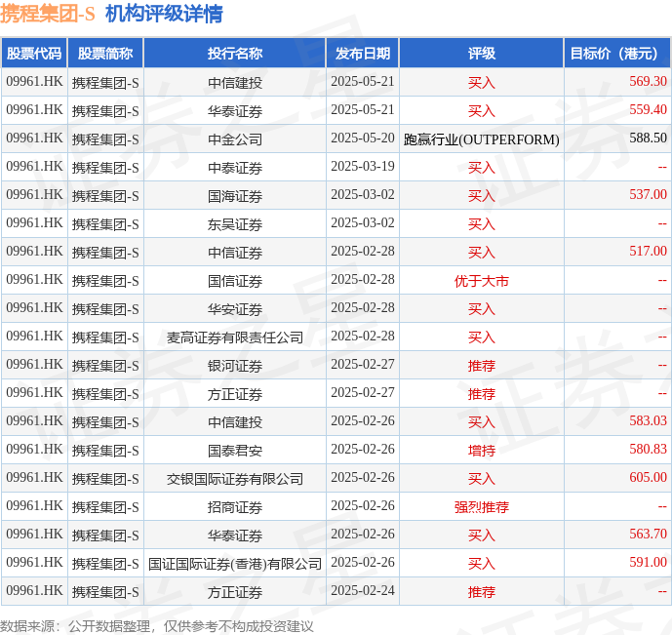Click the 股票代码 column header
The width and height of the screenshot is (672, 635).
click(x=34, y=54)
